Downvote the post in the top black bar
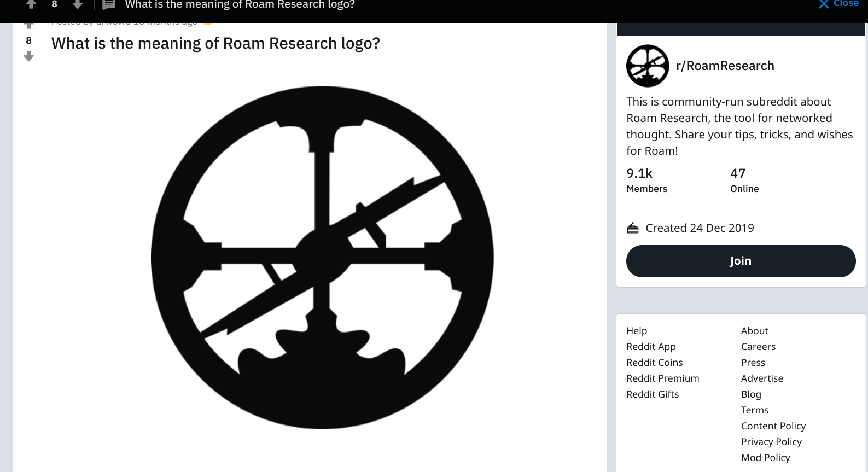The height and width of the screenshot is (472, 868). coord(78,4)
